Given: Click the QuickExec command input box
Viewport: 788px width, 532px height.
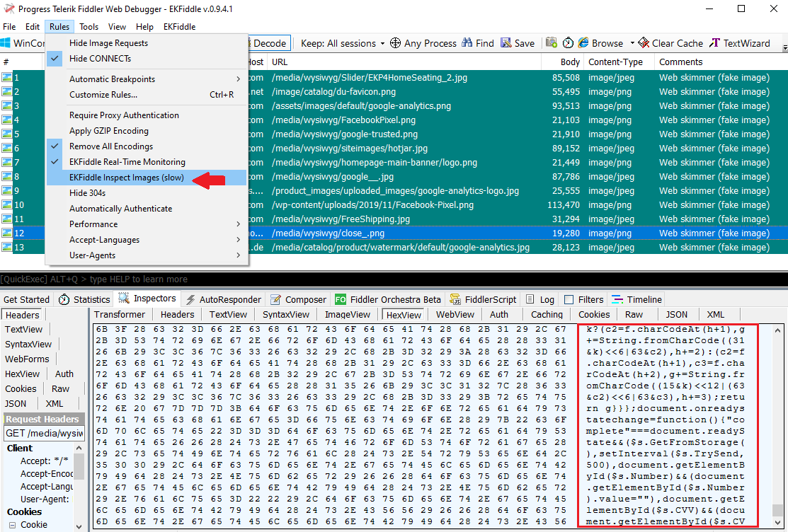Looking at the screenshot, I should (x=394, y=279).
